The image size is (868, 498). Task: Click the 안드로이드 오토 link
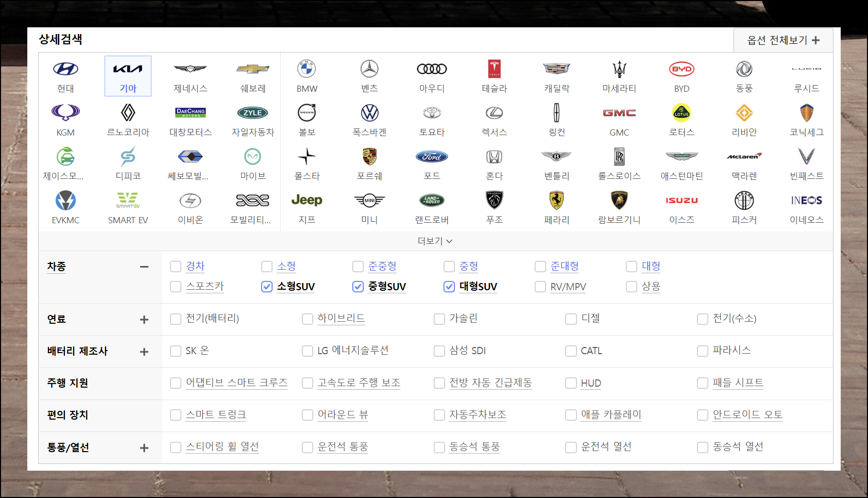click(x=747, y=414)
